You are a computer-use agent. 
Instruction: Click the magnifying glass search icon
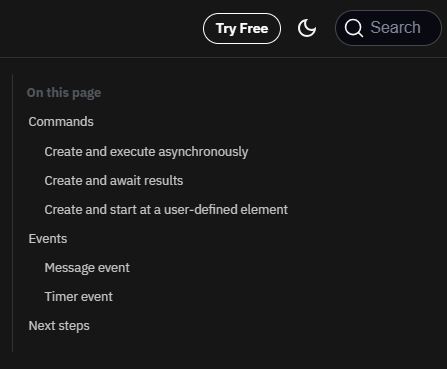(354, 28)
